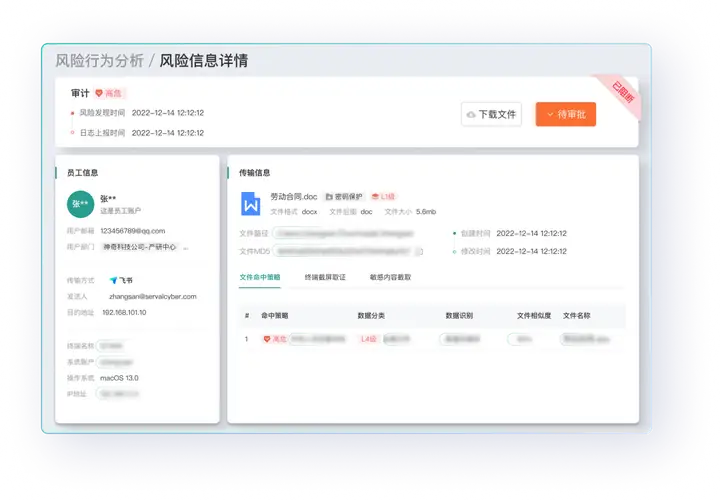Open the 待审批 orange dropdown button
This screenshot has width=720, height=500.
(566, 114)
